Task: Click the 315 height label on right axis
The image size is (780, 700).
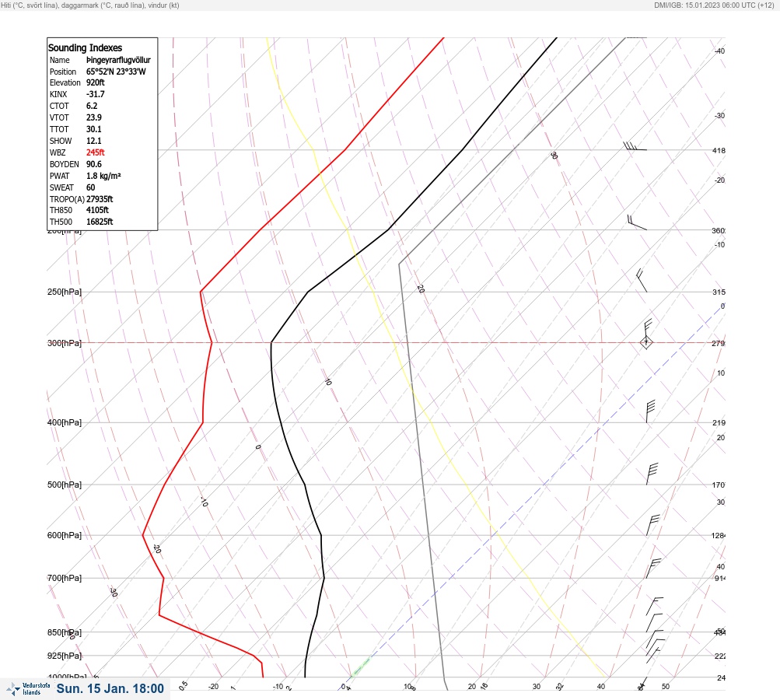Action: pos(719,292)
